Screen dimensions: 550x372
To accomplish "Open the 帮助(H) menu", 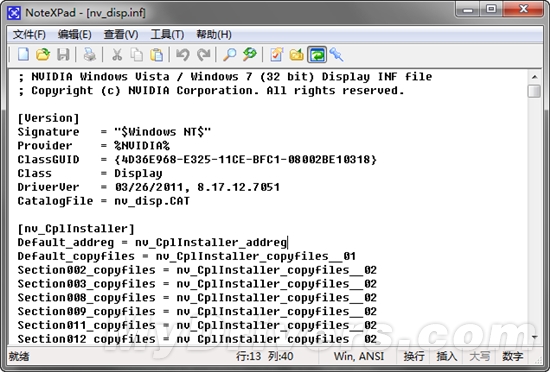I will coord(214,35).
